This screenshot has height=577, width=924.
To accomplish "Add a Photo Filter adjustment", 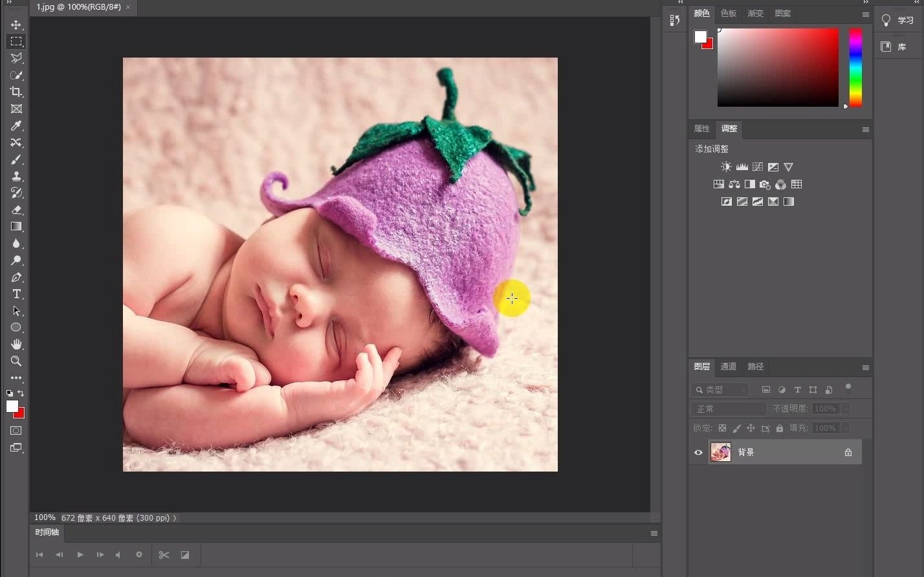I will click(x=765, y=184).
